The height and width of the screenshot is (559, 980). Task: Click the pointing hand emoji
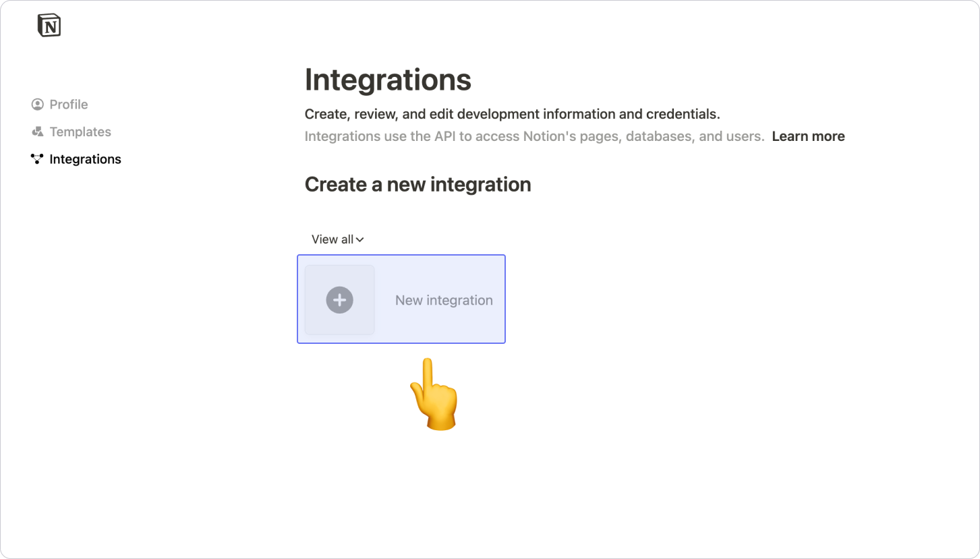[x=435, y=394]
